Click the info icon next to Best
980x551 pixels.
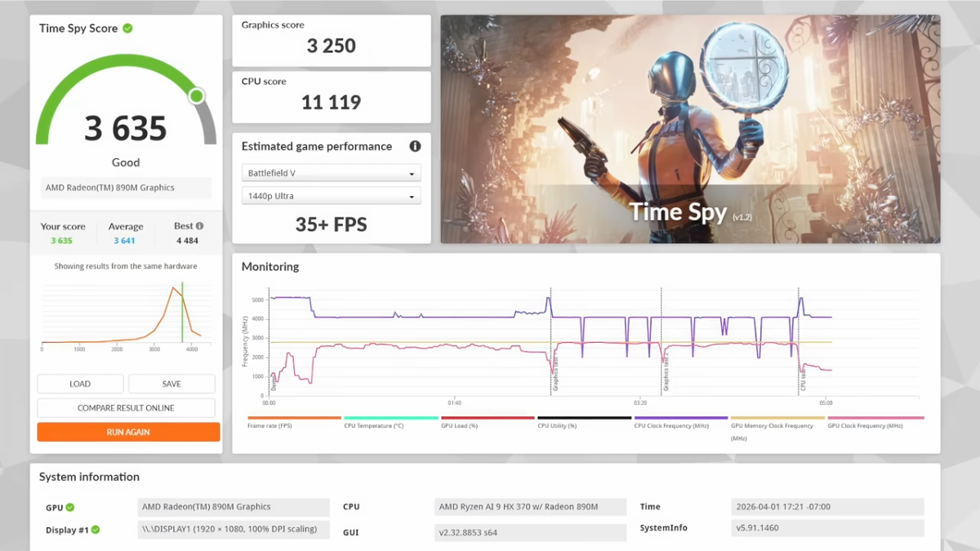click(x=199, y=226)
